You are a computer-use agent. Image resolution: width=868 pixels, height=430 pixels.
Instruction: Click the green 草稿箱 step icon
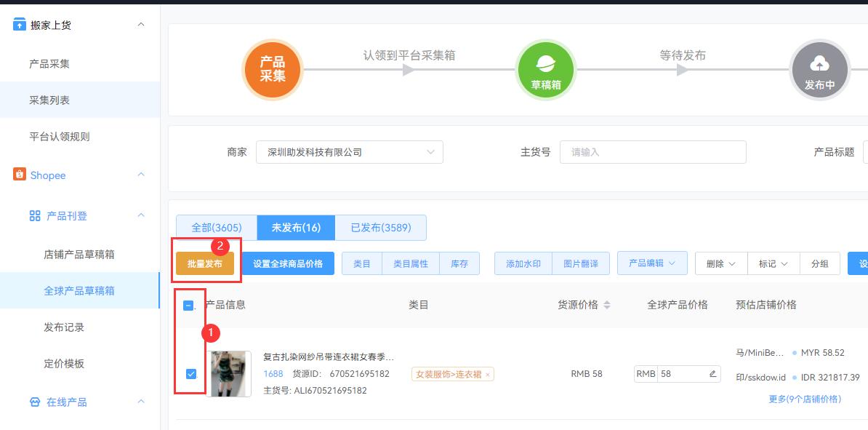coord(545,69)
